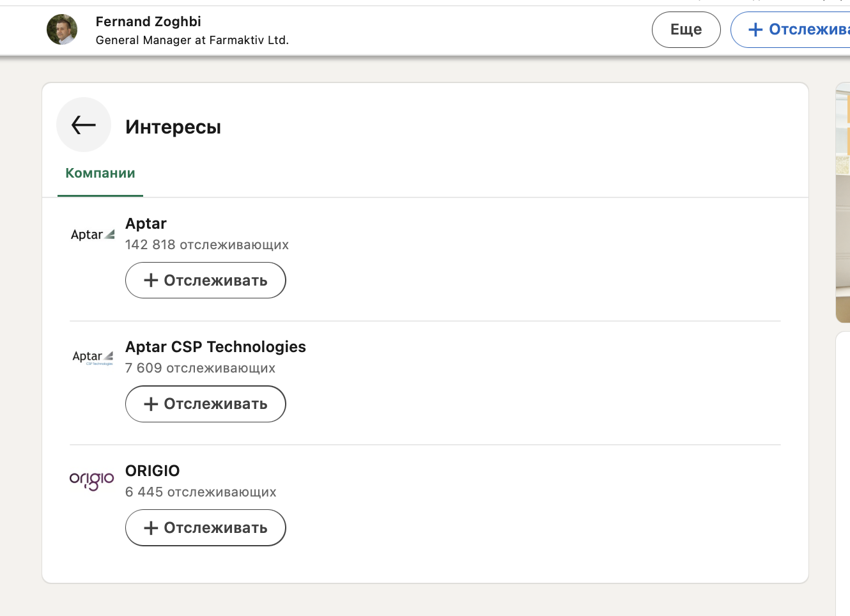Click the Интересы heading

(173, 127)
